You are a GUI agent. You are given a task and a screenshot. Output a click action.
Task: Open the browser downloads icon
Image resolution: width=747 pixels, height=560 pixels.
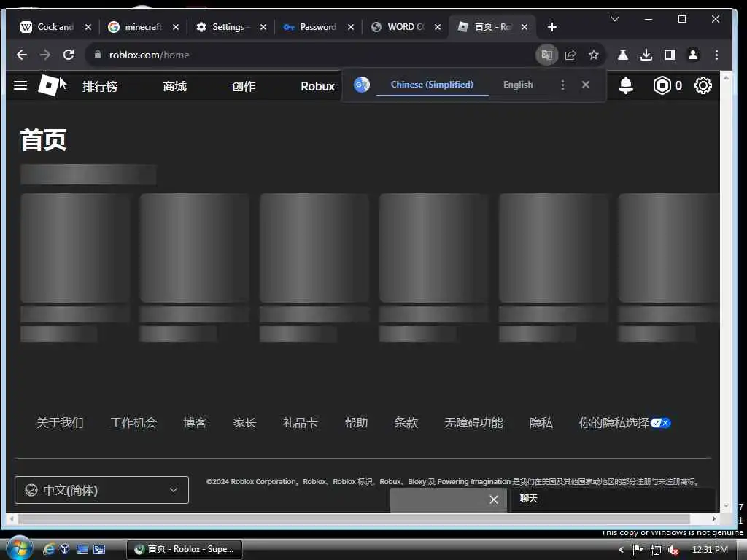[646, 55]
